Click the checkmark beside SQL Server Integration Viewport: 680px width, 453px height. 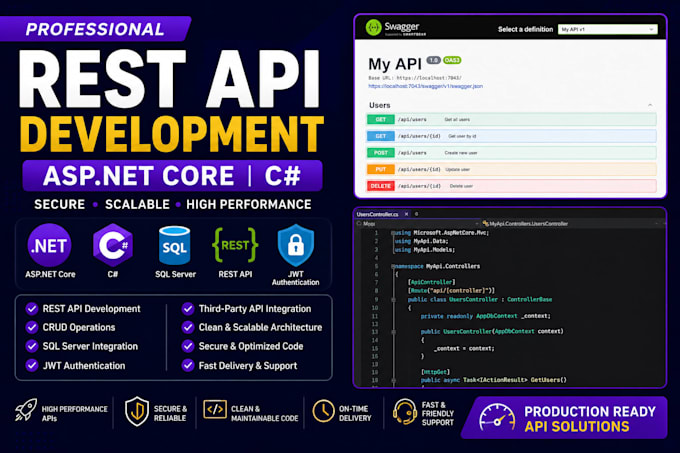[32, 346]
